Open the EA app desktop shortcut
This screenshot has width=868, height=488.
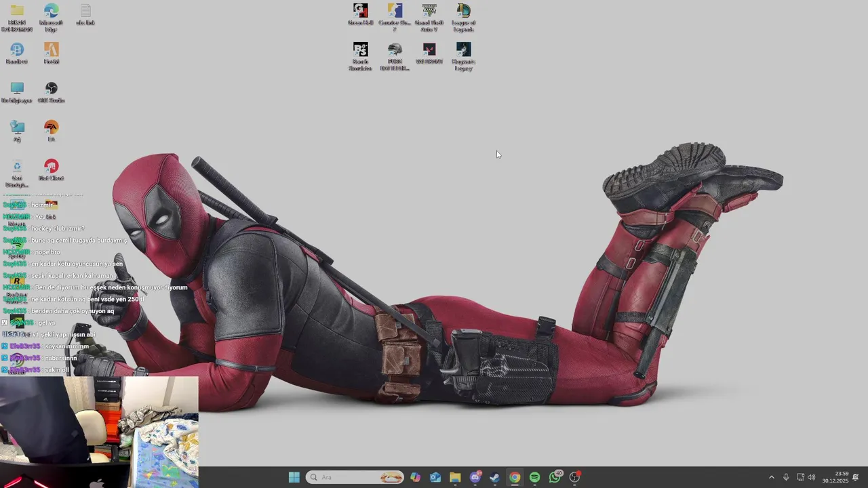point(51,131)
